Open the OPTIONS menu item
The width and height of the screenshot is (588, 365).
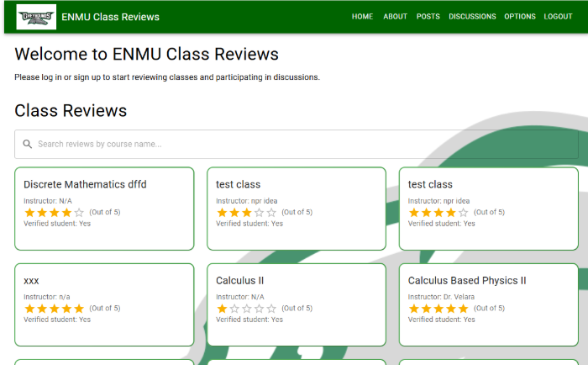point(520,17)
